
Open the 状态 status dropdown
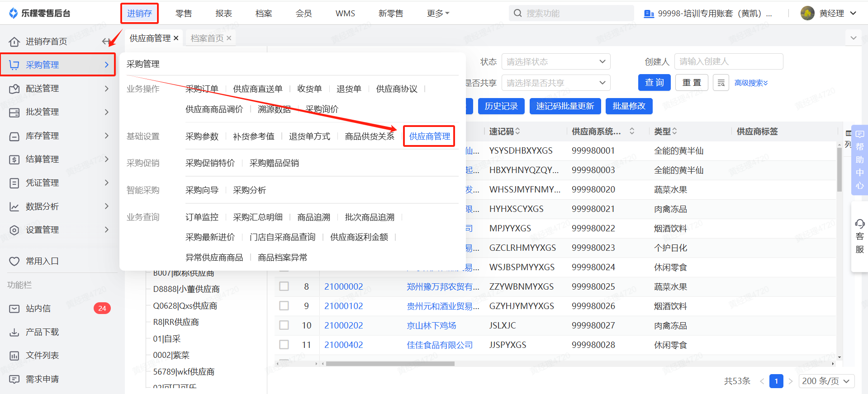pos(556,61)
